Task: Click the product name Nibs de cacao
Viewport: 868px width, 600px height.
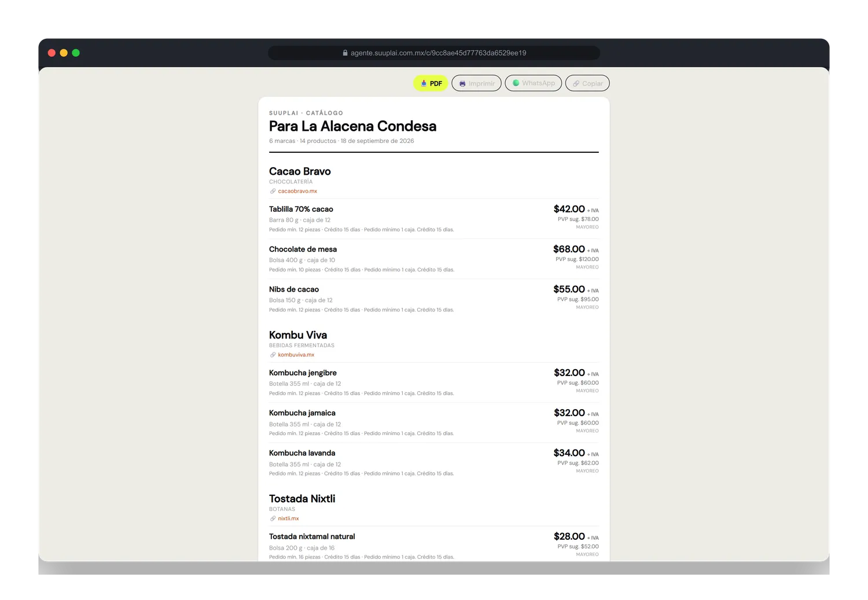Action: point(294,289)
